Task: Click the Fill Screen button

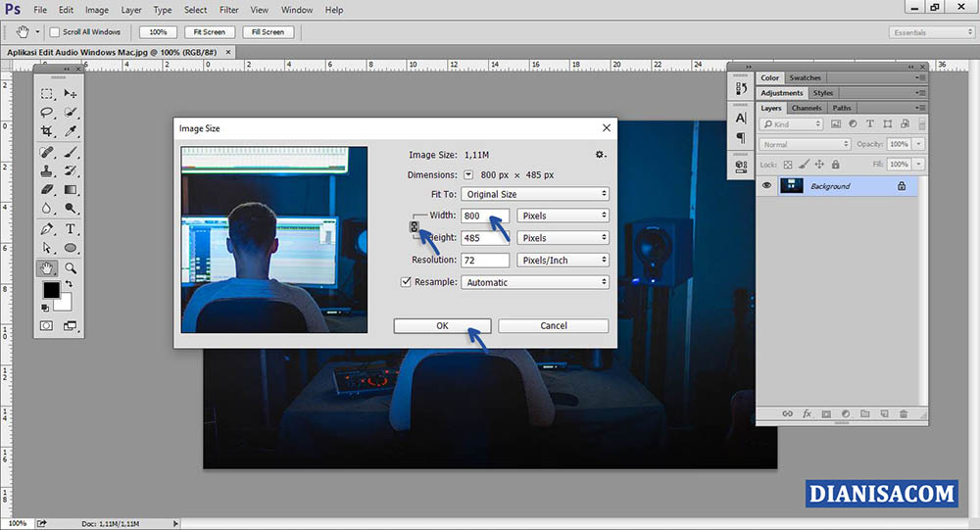Action: pyautogui.click(x=269, y=32)
